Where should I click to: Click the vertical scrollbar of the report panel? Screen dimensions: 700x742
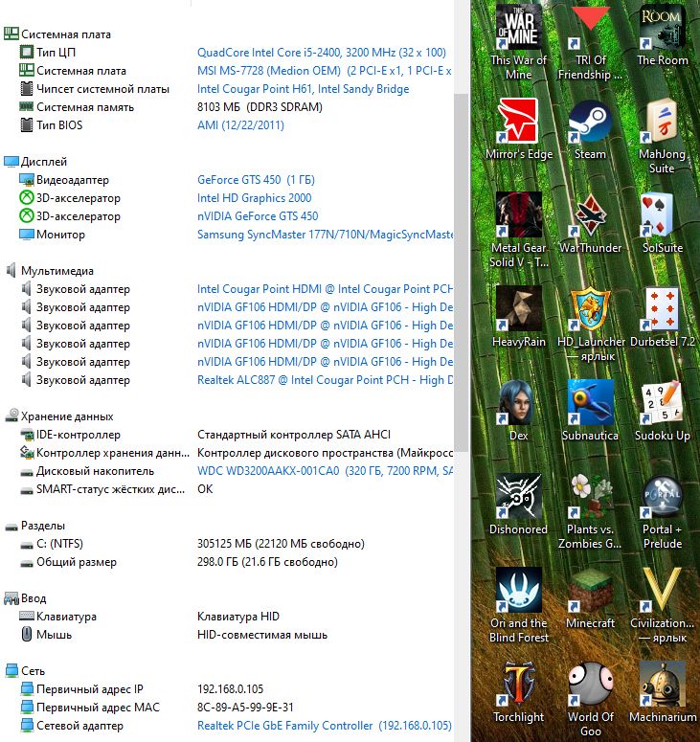click(x=461, y=273)
